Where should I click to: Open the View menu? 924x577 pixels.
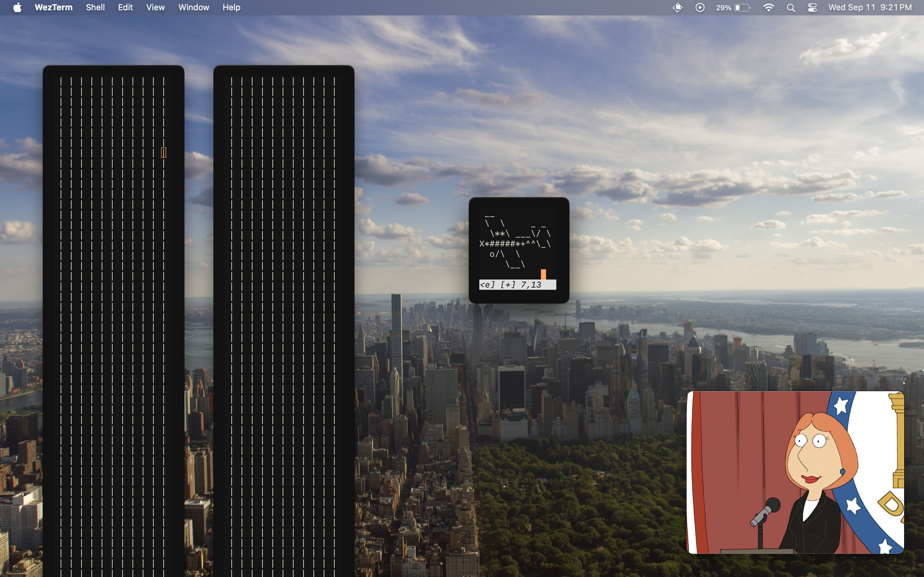coord(155,7)
